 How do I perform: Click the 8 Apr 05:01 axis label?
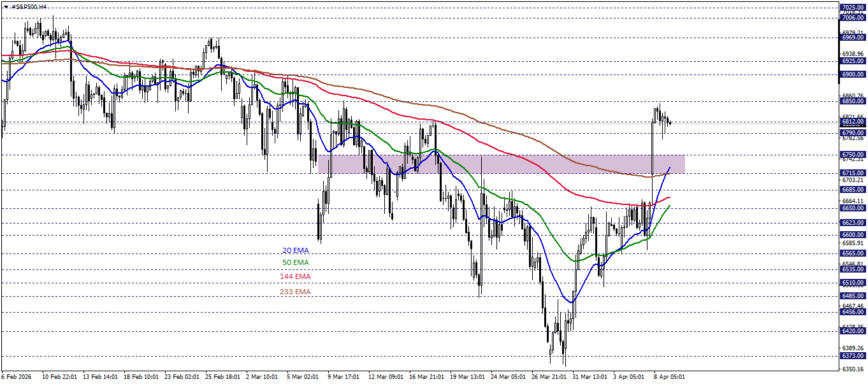(x=669, y=376)
